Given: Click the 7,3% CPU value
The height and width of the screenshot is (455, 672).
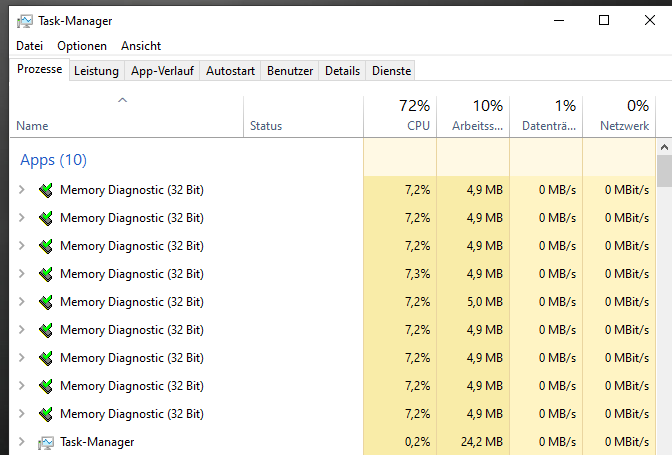Looking at the screenshot, I should point(417,274).
